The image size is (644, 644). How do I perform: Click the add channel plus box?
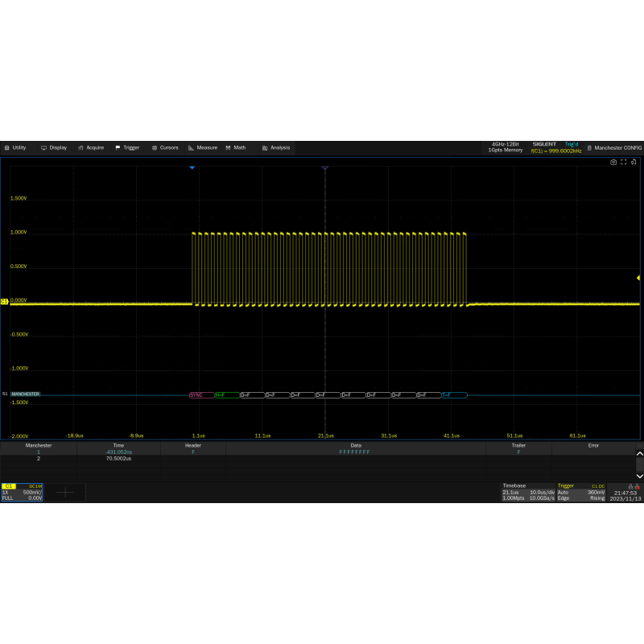point(64,492)
